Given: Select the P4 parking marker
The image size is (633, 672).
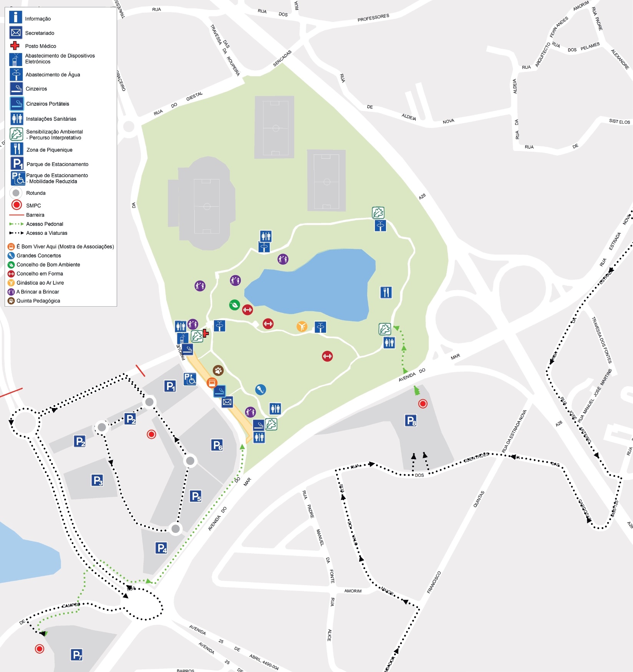Looking at the screenshot, I should (161, 548).
